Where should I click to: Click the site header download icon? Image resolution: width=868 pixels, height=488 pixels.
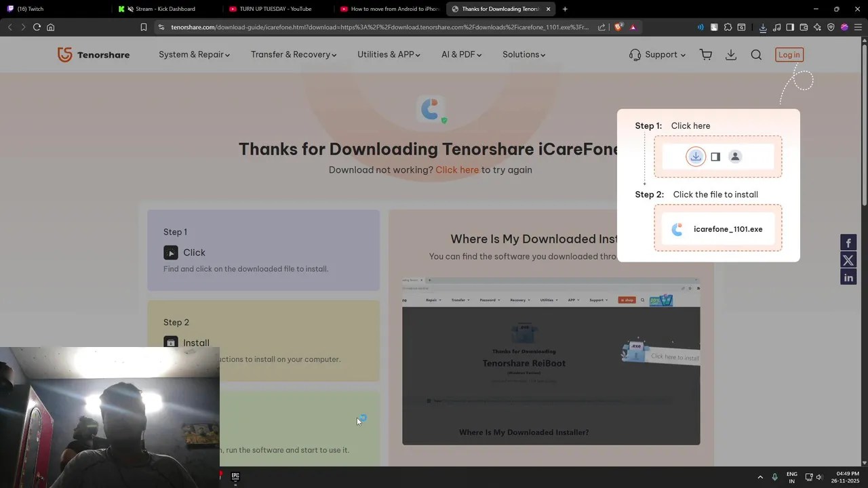click(x=731, y=55)
